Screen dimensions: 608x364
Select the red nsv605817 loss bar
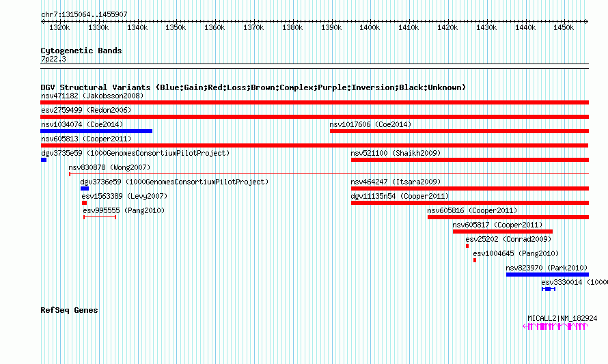pos(503,232)
